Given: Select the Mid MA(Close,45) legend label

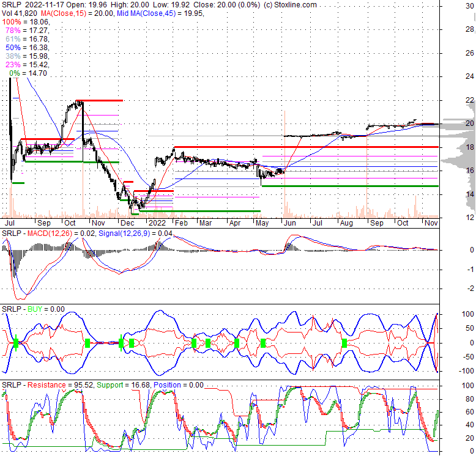Looking at the screenshot, I should [x=147, y=13].
